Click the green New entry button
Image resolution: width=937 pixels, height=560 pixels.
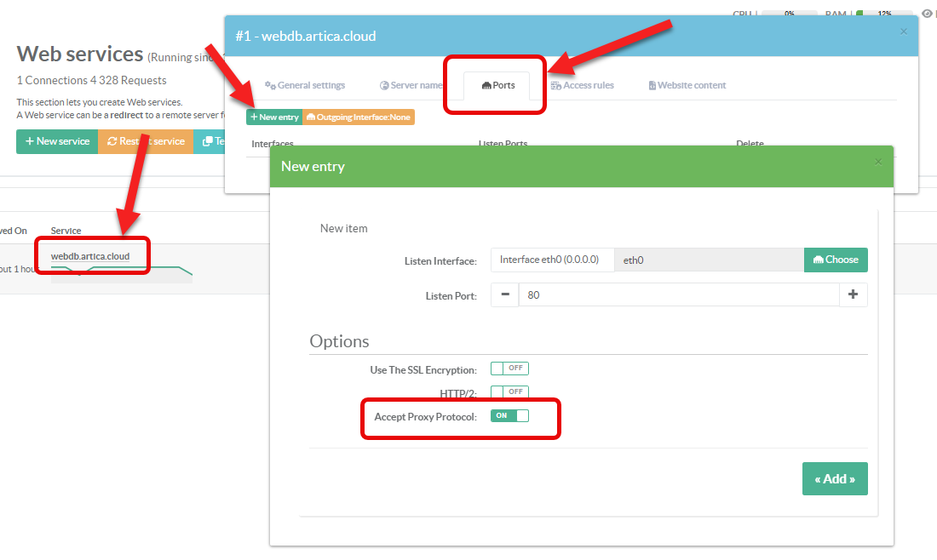point(274,117)
